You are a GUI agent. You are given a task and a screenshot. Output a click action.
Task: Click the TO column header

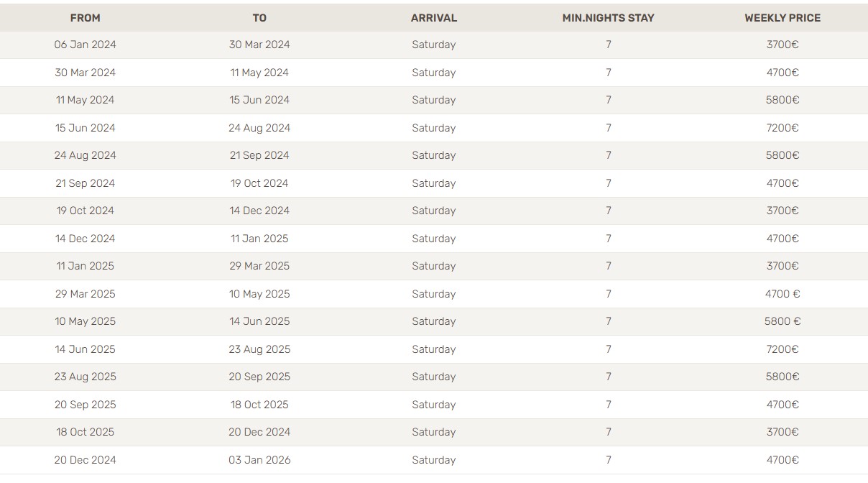(x=259, y=18)
